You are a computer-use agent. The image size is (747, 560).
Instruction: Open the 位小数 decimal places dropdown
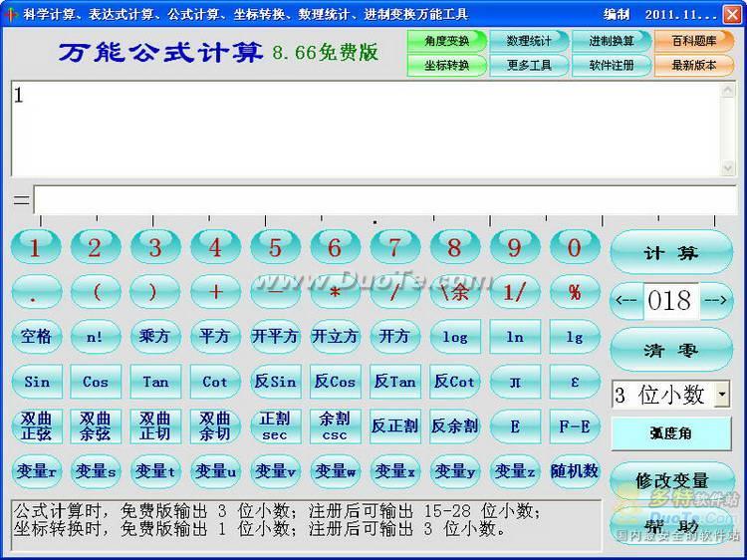pos(722,395)
